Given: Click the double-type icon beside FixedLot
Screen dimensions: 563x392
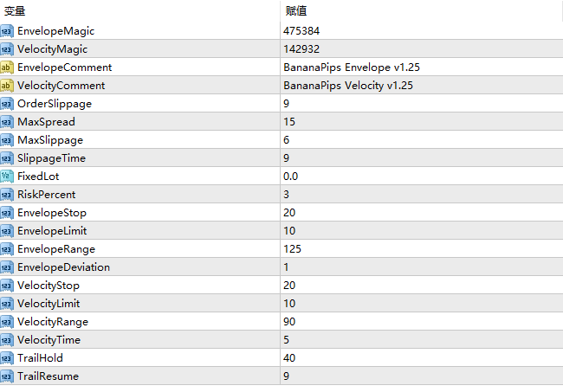Looking at the screenshot, I should coord(7,177).
